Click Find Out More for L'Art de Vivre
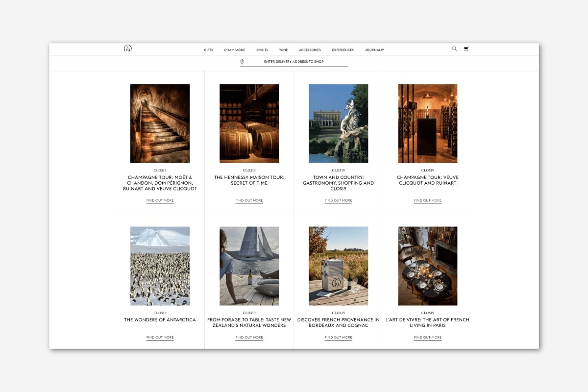The width and height of the screenshot is (588, 392). (427, 338)
